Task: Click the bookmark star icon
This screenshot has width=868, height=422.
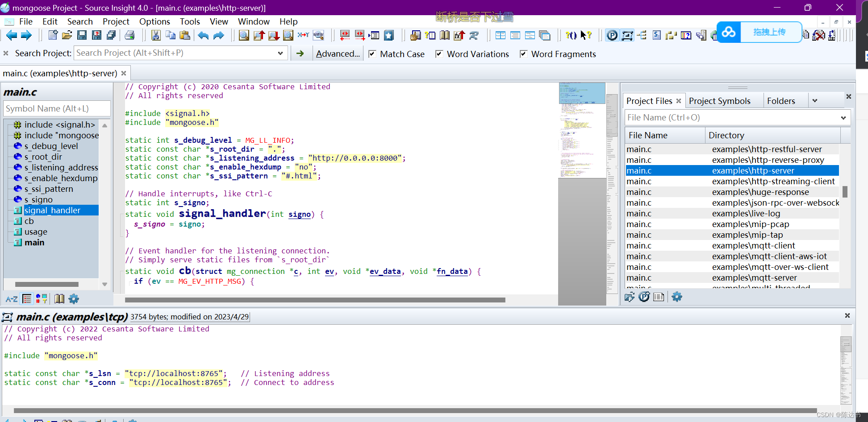Action: tap(389, 35)
